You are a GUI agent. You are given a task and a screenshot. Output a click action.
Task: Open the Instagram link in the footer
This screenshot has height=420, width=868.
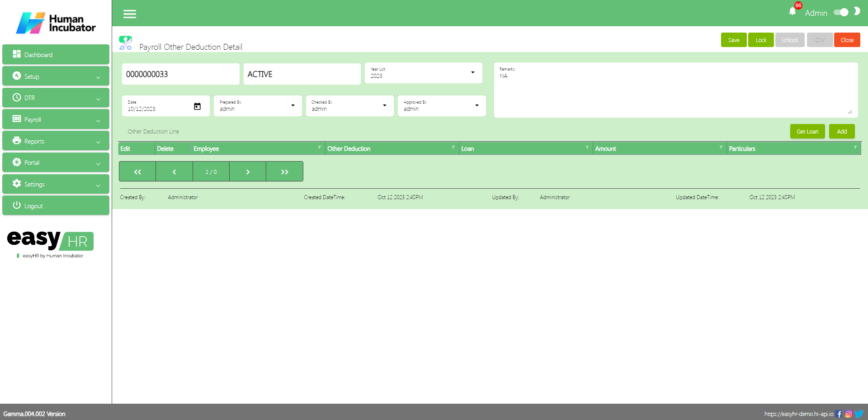click(x=849, y=414)
